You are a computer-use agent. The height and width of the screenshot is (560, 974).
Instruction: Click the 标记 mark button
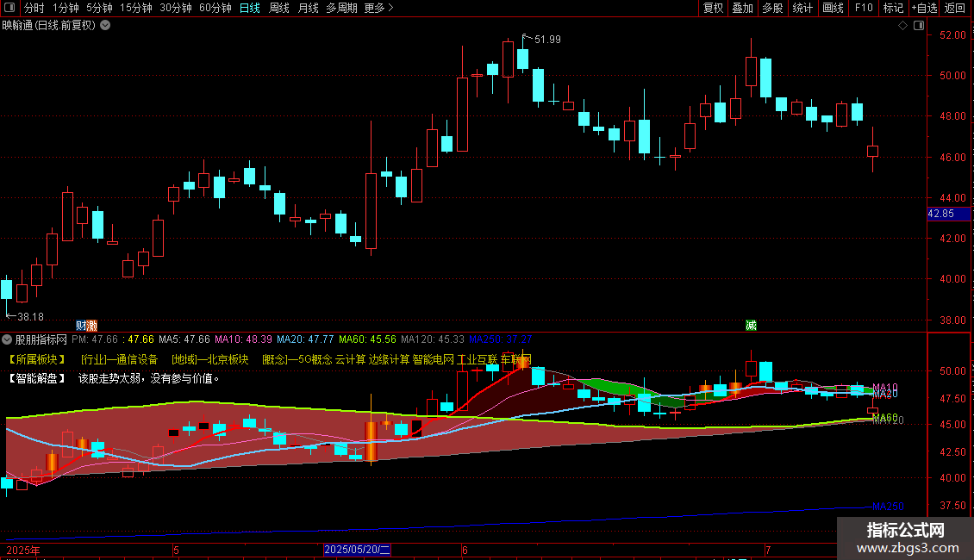(x=893, y=8)
